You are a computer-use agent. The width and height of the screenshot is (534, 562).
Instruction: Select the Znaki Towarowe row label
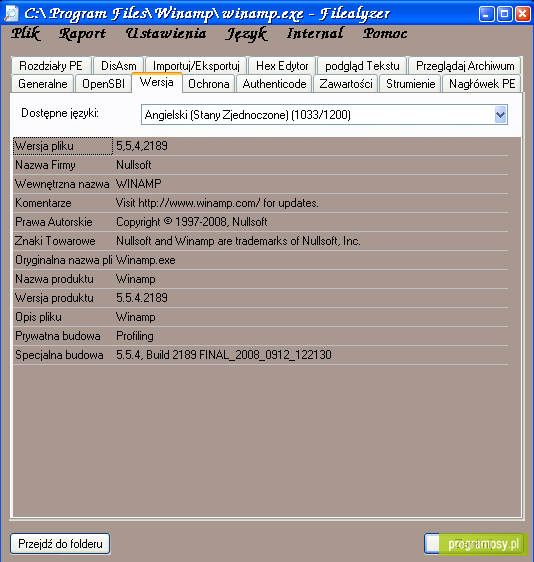pyautogui.click(x=55, y=241)
